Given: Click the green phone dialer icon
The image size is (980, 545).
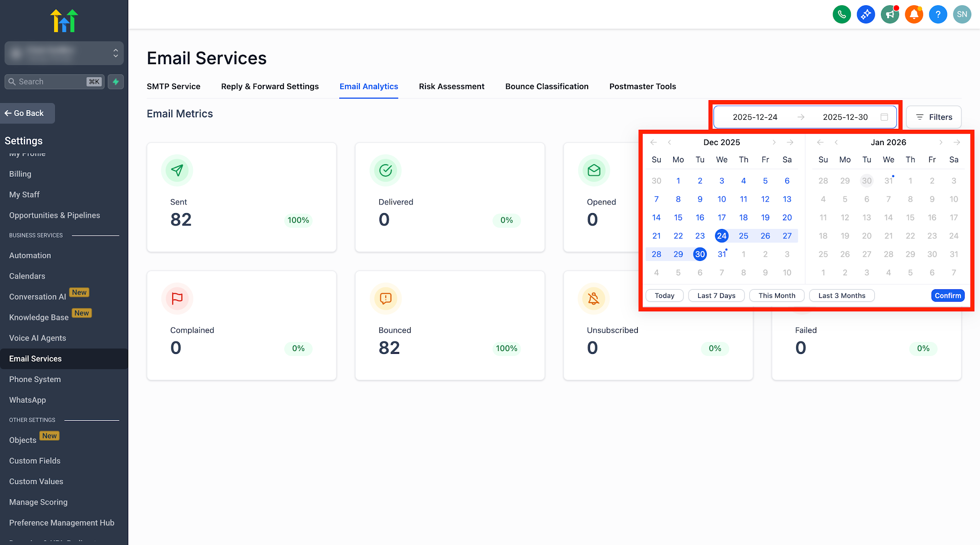Looking at the screenshot, I should click(842, 14).
